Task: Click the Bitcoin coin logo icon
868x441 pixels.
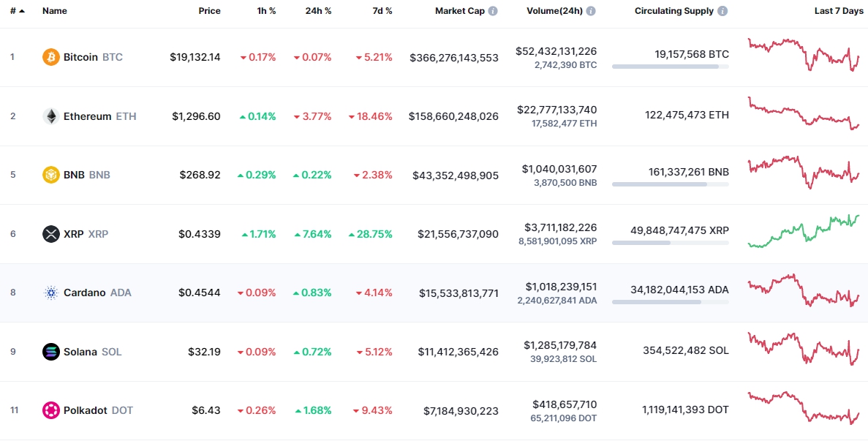Action: point(51,57)
